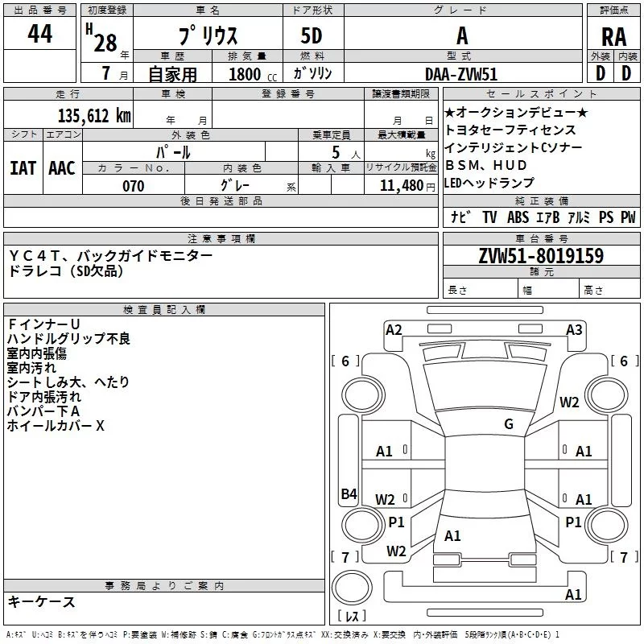Click the ABS equipment label
Screen dimensions: 644x644
pos(518,217)
